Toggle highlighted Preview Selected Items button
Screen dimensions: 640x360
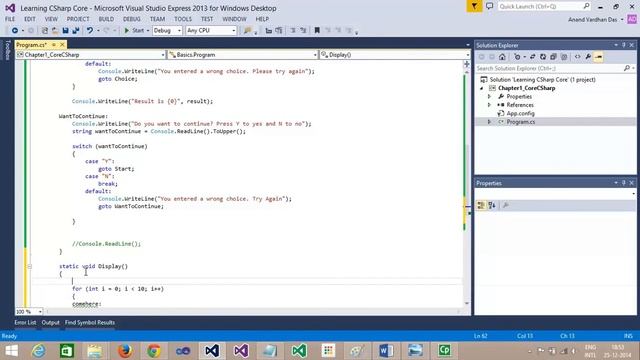click(x=599, y=57)
